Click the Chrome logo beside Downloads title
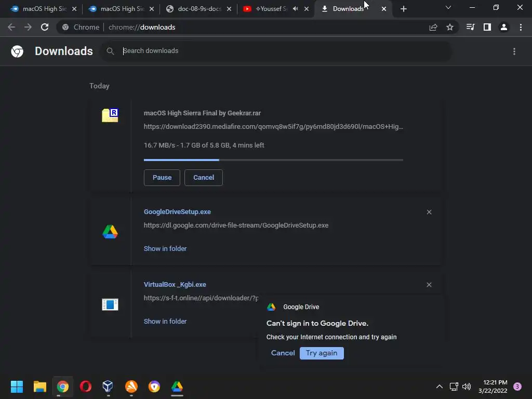The height and width of the screenshot is (399, 532). coord(17,51)
